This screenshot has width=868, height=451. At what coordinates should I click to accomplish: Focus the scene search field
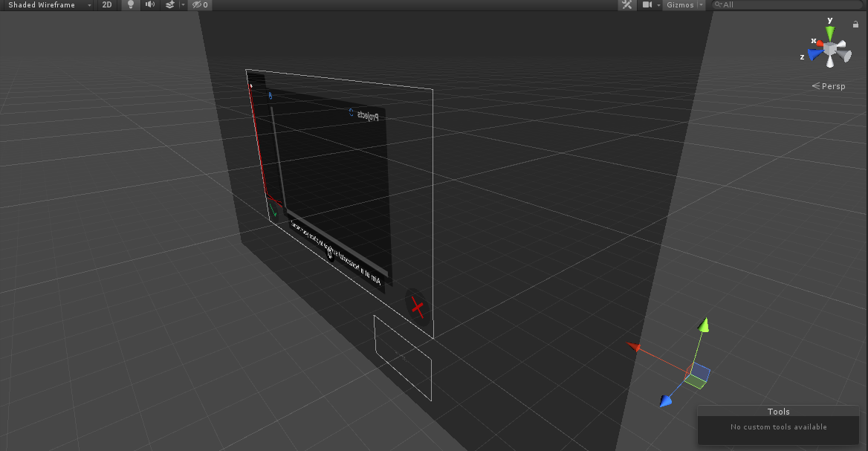click(788, 5)
